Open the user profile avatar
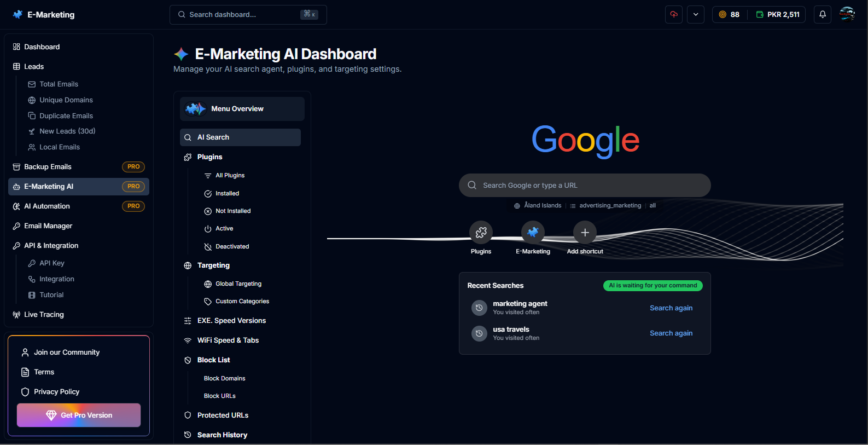This screenshot has width=868, height=445. [x=847, y=14]
